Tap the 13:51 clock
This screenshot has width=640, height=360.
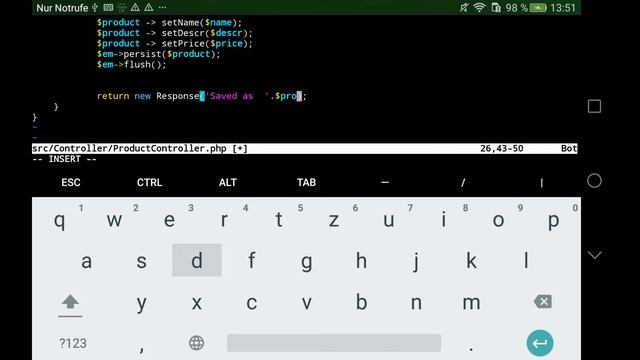[563, 8]
